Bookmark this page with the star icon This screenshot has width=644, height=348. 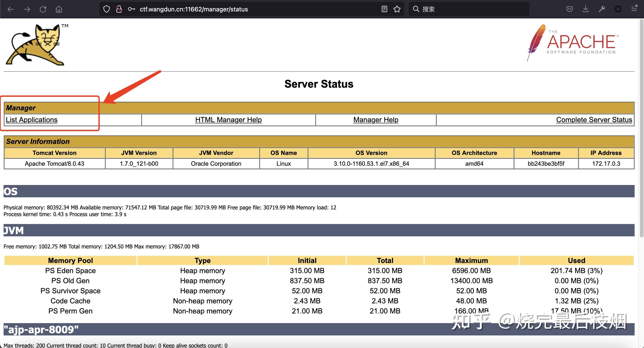pos(397,9)
